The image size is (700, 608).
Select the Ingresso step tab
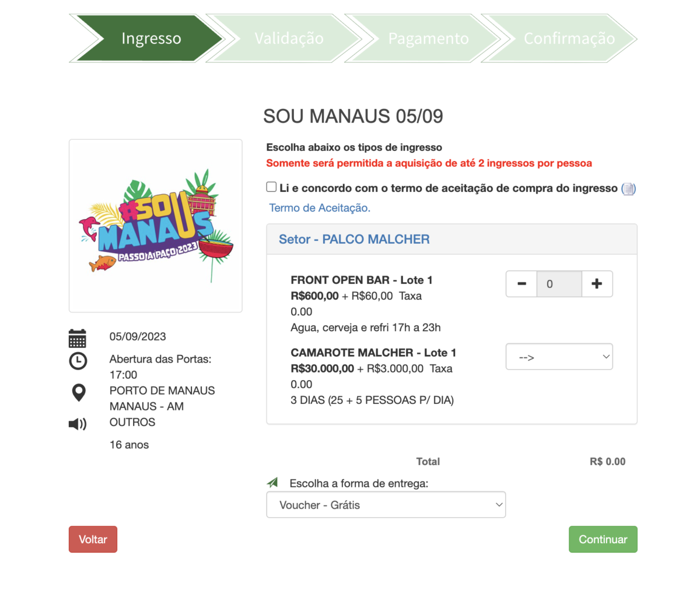tap(151, 38)
